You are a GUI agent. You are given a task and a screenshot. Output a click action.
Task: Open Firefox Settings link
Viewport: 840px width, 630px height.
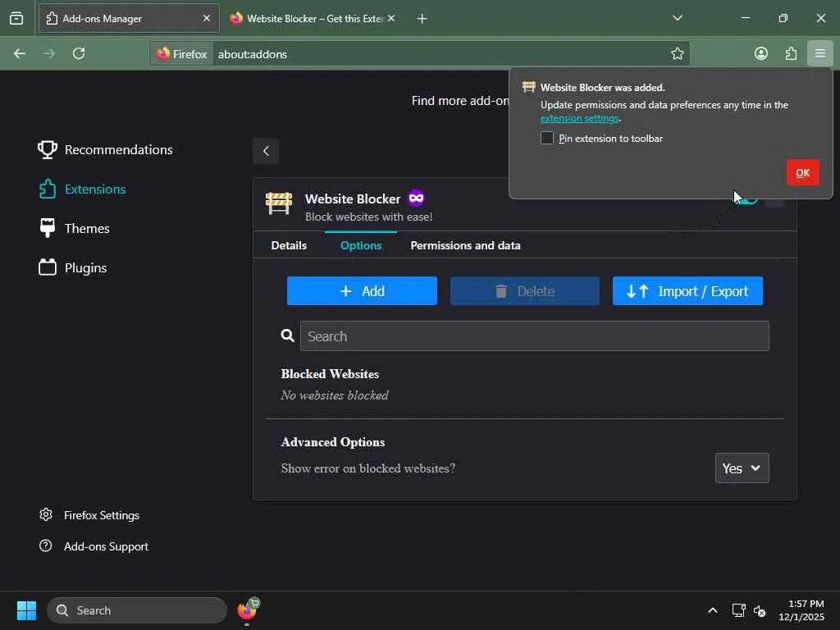pos(89,515)
